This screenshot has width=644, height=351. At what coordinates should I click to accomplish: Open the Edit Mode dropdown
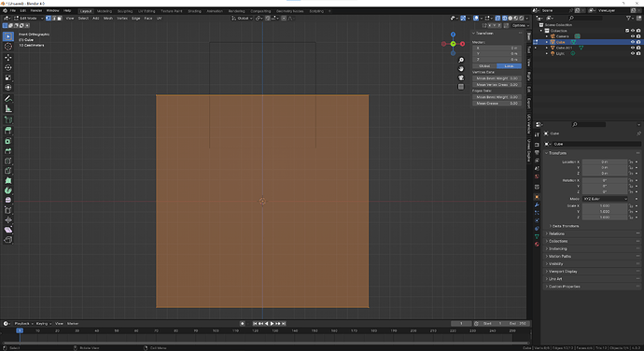point(29,19)
